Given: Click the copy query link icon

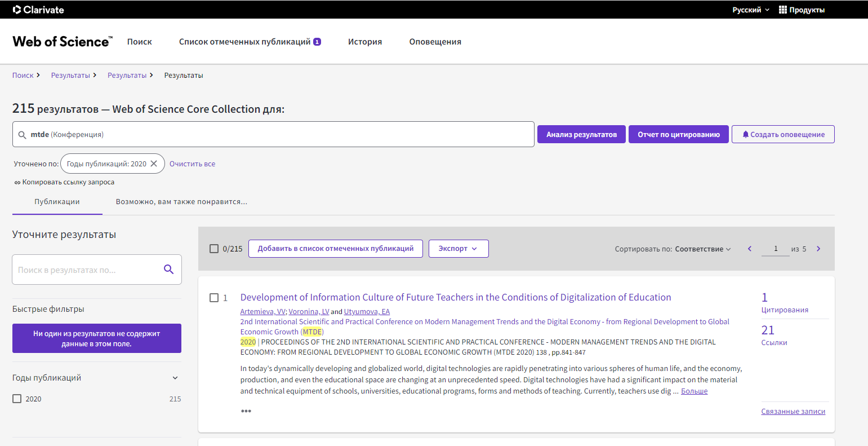Looking at the screenshot, I should click(x=17, y=182).
